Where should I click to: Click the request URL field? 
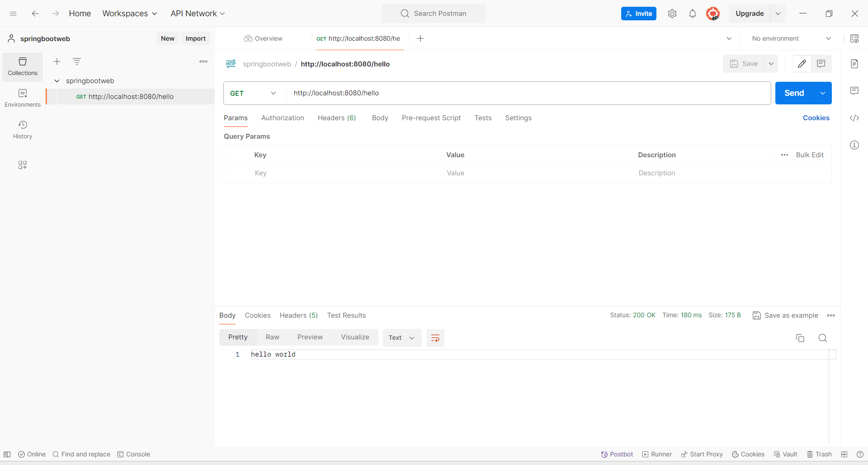tap(528, 93)
